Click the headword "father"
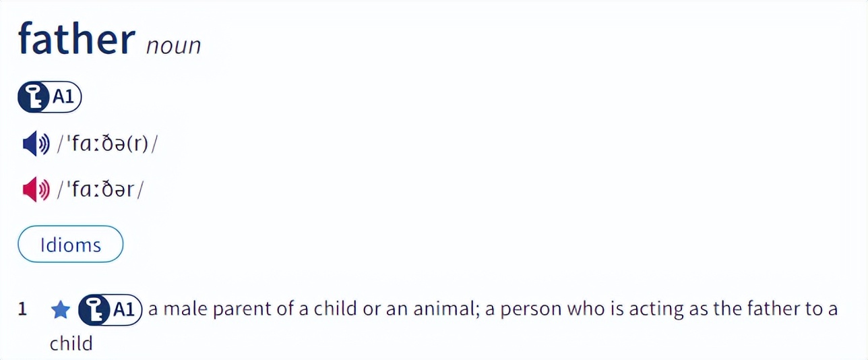This screenshot has width=868, height=360. [x=77, y=38]
